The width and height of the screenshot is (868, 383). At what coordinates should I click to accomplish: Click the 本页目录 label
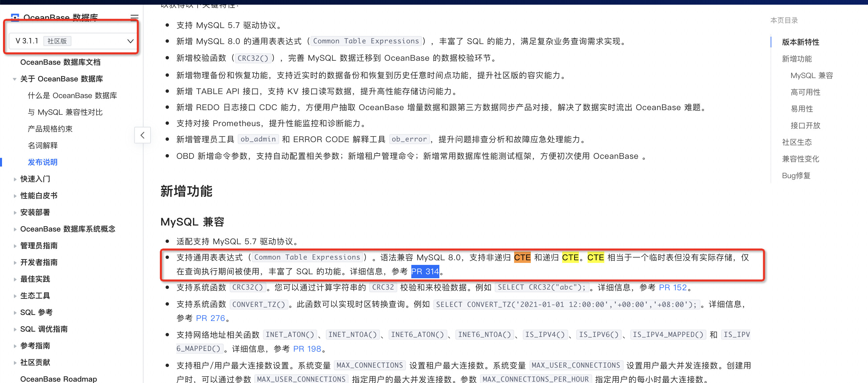(784, 20)
